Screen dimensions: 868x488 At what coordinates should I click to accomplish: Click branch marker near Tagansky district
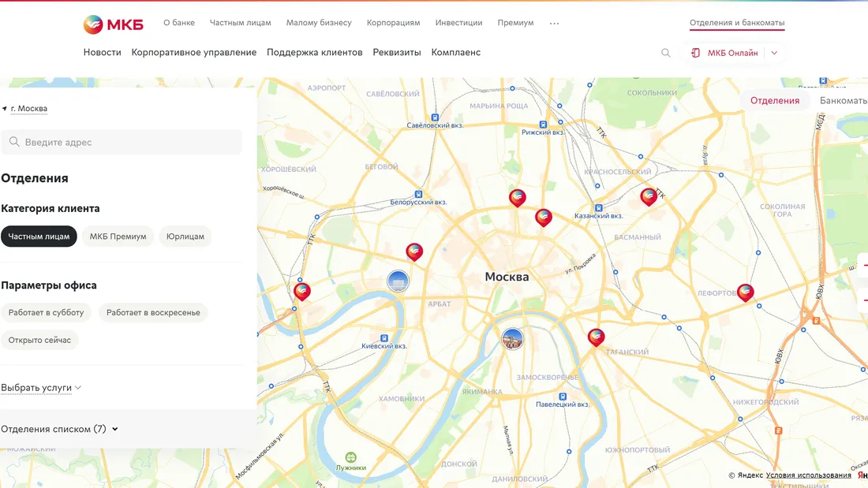[596, 337]
